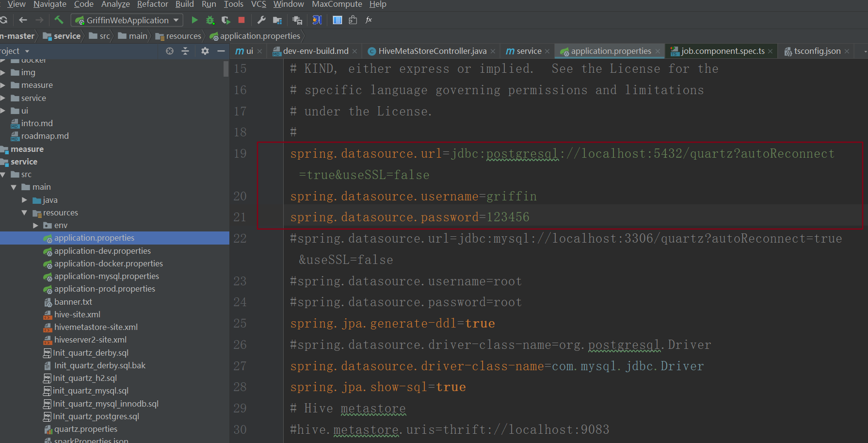Image resolution: width=868 pixels, height=443 pixels.
Task: Show hidden tabs dropdown arrow
Action: click(865, 51)
